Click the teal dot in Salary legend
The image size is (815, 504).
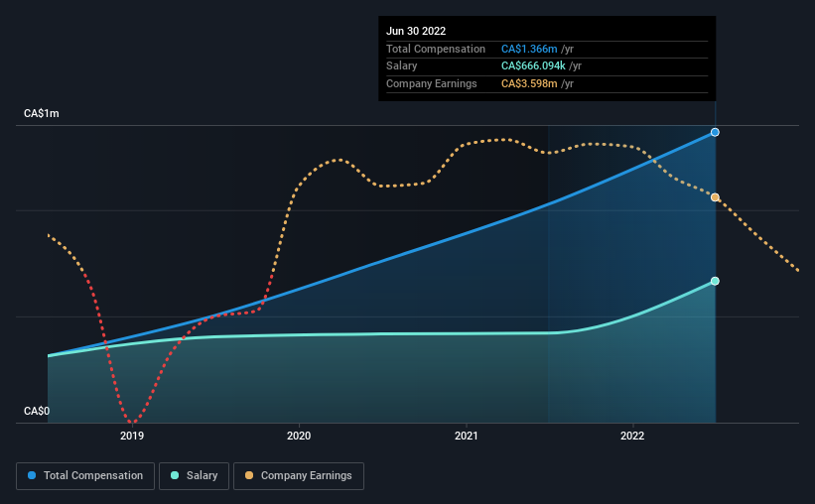[175, 475]
